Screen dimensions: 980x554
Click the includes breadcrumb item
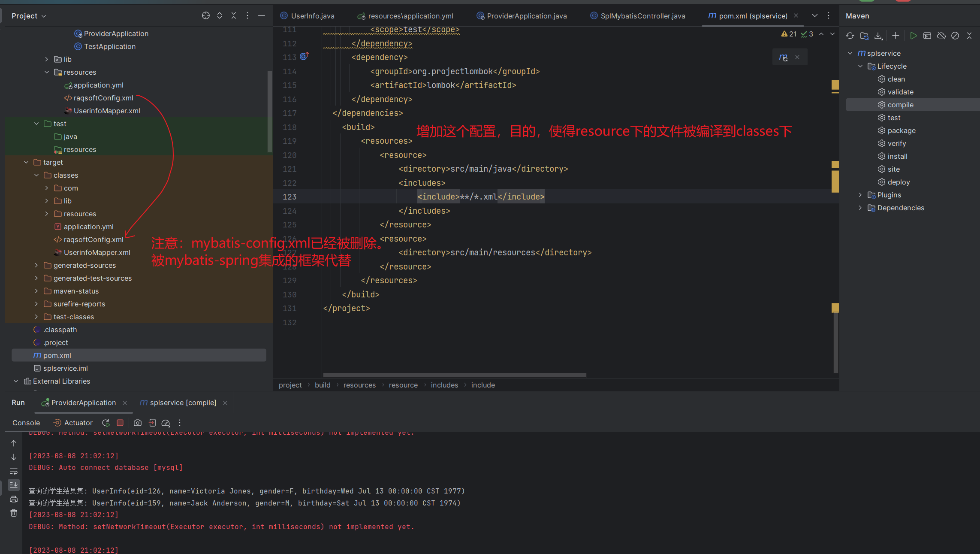click(x=444, y=385)
